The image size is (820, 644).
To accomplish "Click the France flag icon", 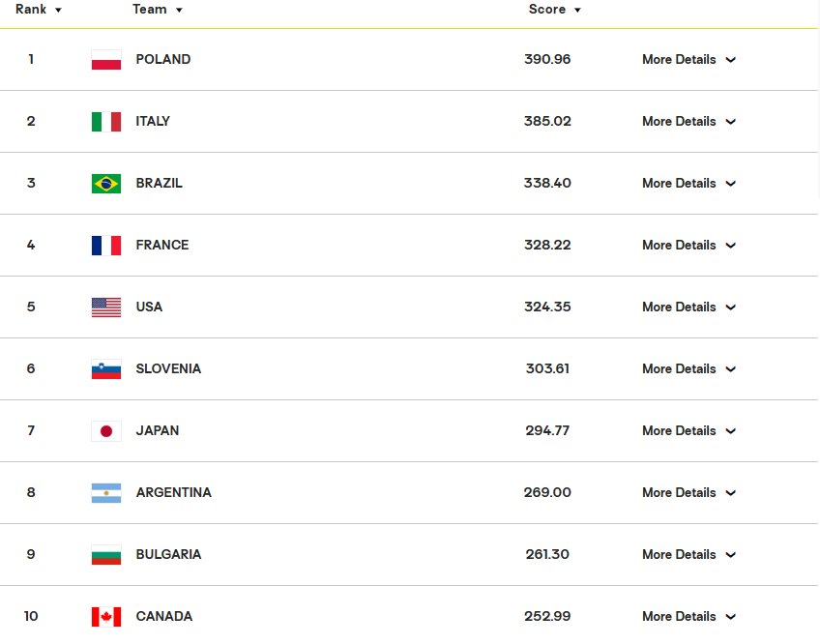I will coord(106,246).
